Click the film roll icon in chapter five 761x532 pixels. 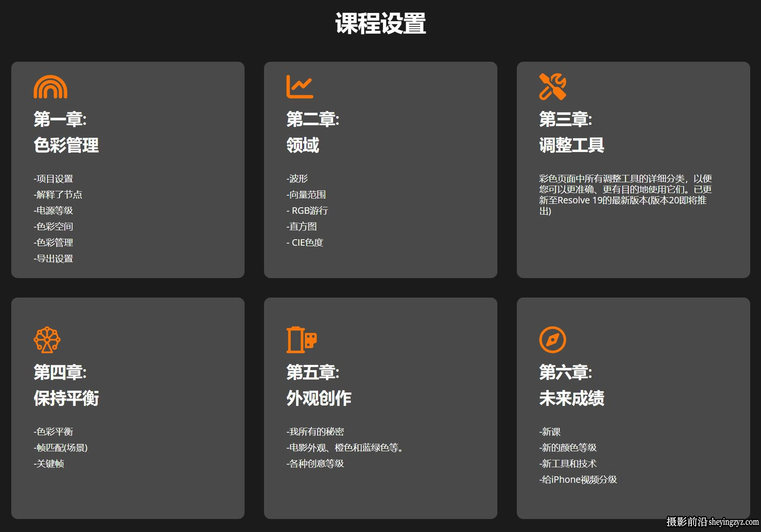(x=302, y=340)
